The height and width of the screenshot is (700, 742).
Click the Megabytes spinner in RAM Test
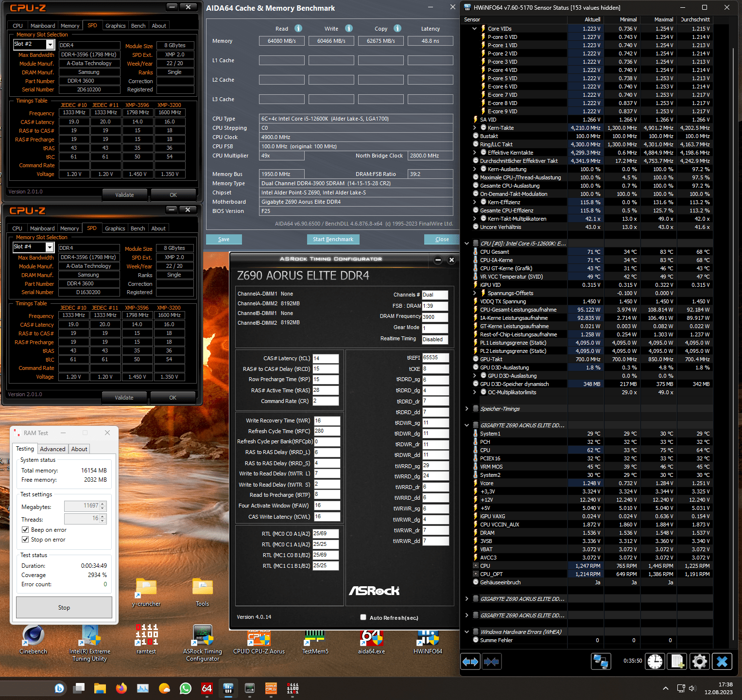[x=103, y=506]
